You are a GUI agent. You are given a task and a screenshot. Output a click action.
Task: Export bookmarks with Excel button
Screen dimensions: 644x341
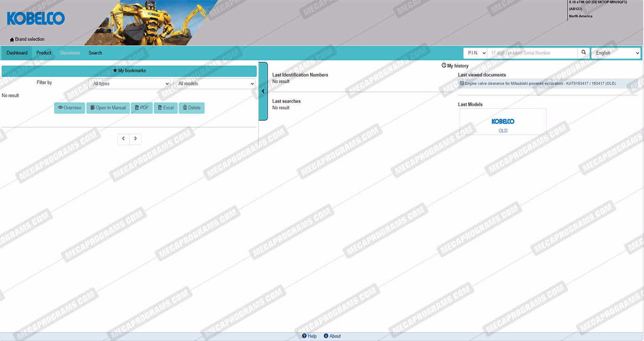165,108
